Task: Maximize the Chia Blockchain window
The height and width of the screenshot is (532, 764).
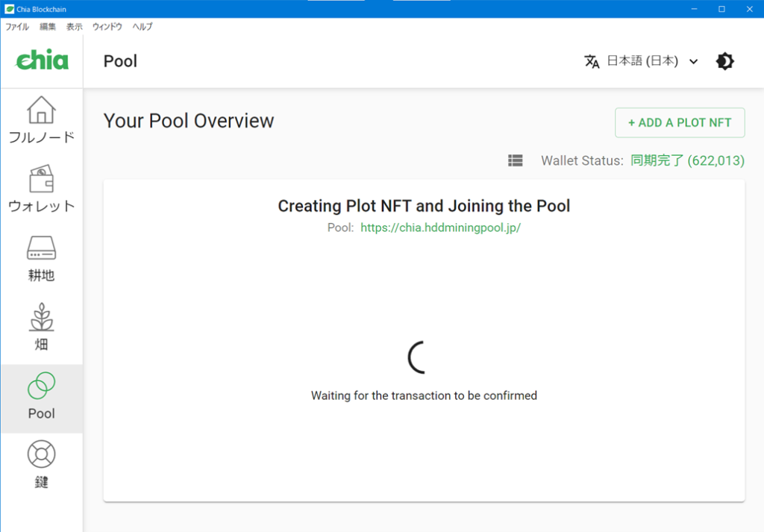Action: pos(721,9)
